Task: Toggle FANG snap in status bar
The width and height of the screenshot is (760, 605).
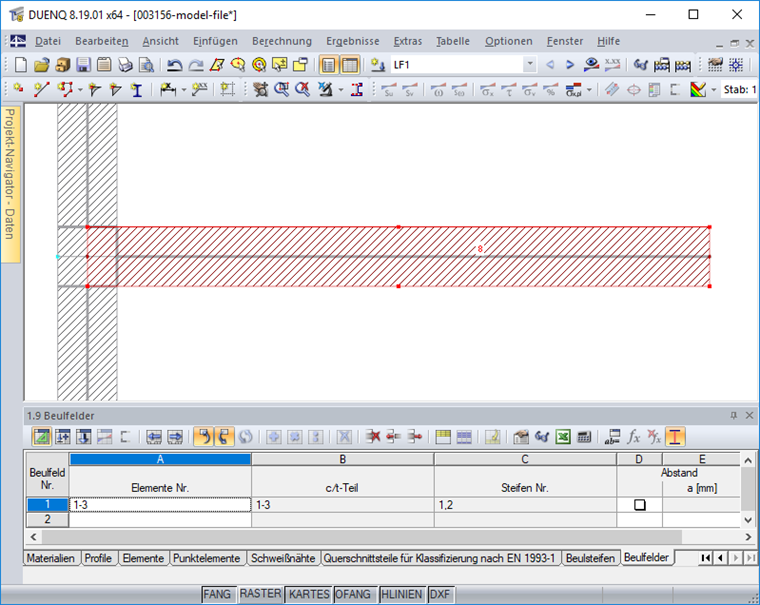Action: click(x=217, y=594)
